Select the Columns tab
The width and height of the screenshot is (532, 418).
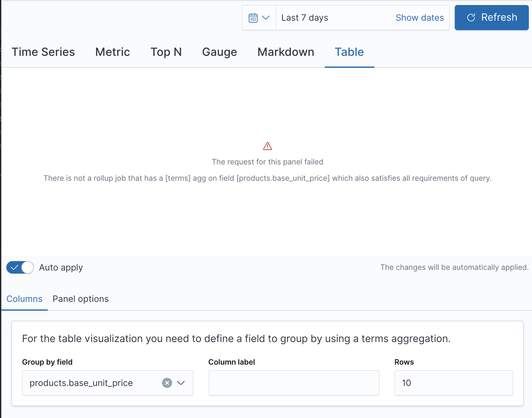click(x=24, y=299)
